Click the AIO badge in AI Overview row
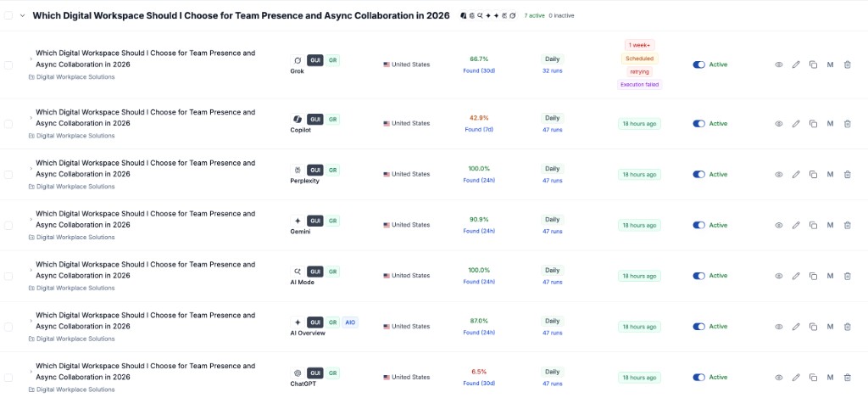The height and width of the screenshot is (398, 868). [350, 322]
